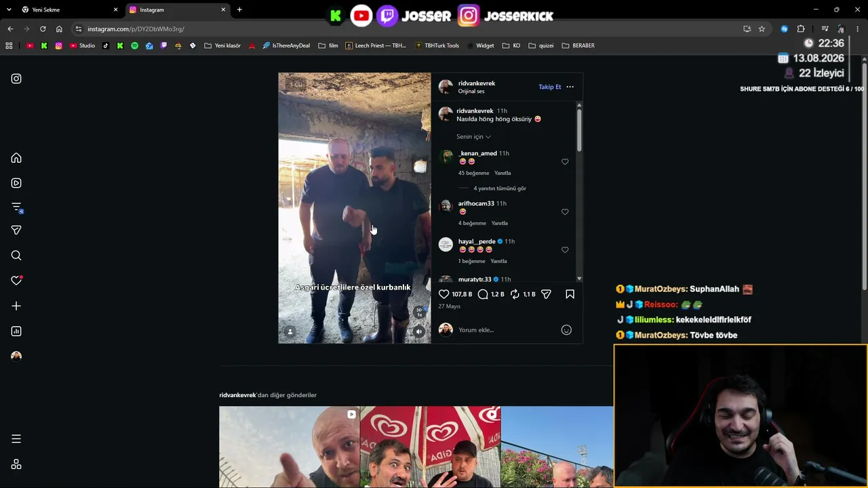Open the first ridvankevrek post thumbnail

click(x=290, y=447)
